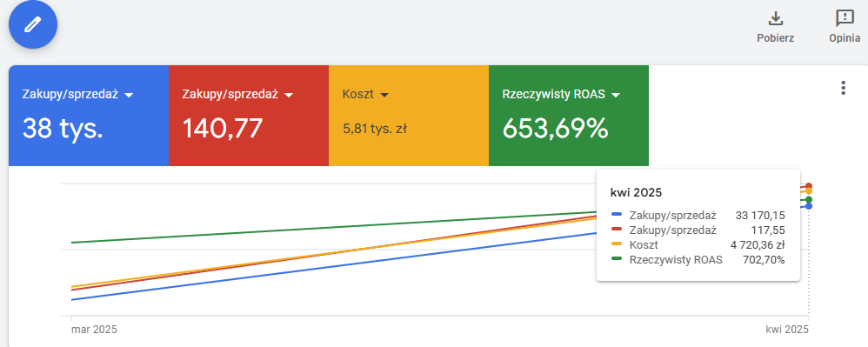The image size is (868, 347).
Task: Select the green 653,69% ROAS scorecard
Action: [x=569, y=116]
